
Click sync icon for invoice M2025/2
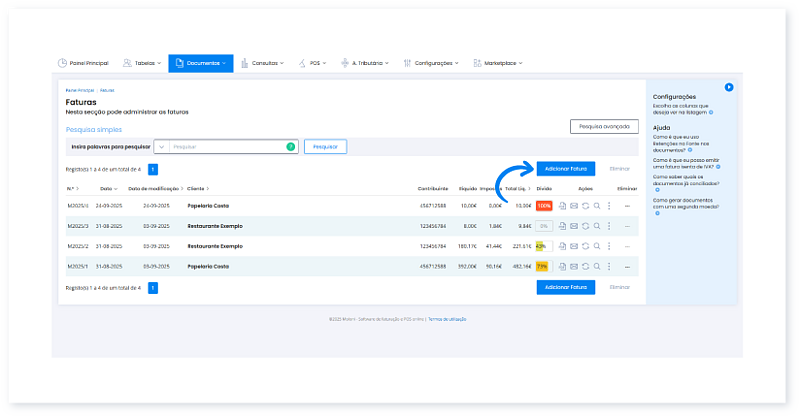(585, 246)
